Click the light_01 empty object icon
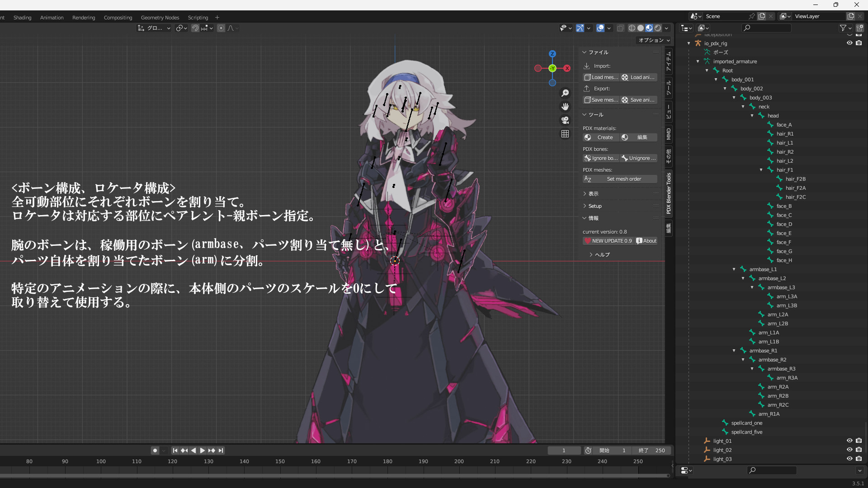 click(x=707, y=441)
